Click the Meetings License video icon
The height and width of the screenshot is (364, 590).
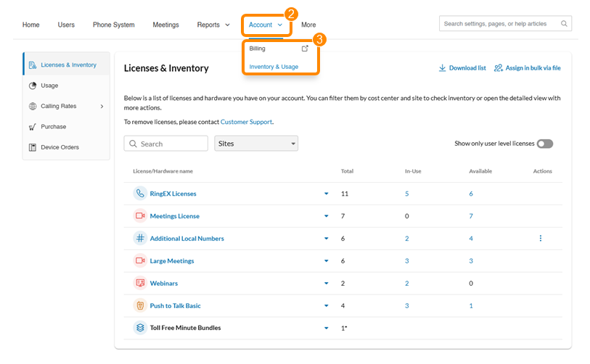tap(140, 216)
